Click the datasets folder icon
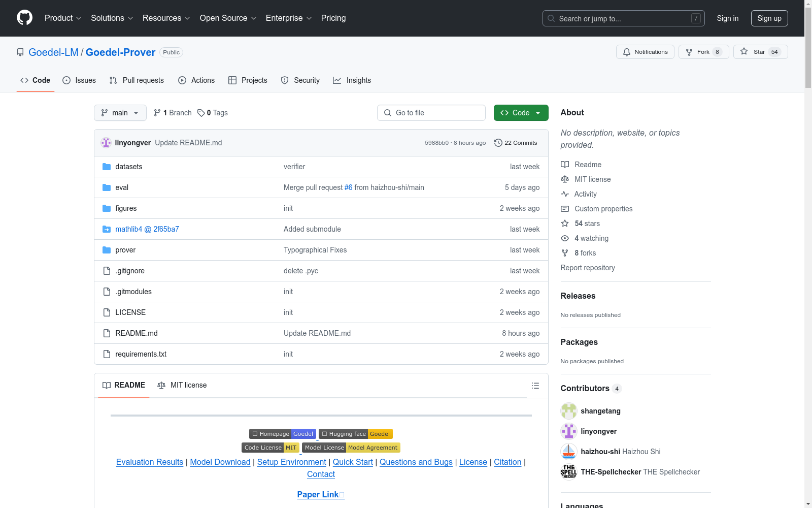This screenshot has height=508, width=812. tap(107, 167)
